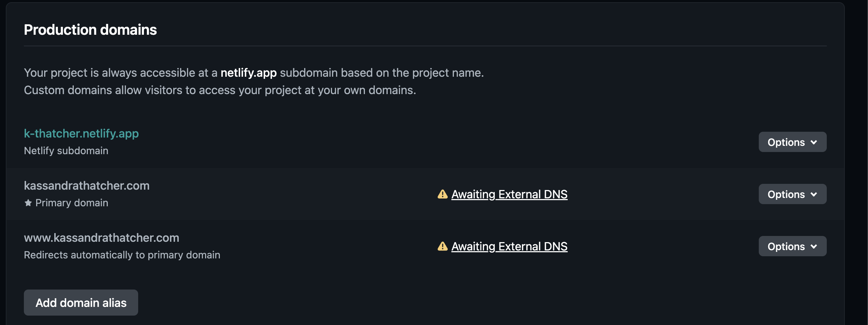Click the chevron in the Netlify subdomain Options button
Viewport: 868px width, 325px height.
click(814, 142)
